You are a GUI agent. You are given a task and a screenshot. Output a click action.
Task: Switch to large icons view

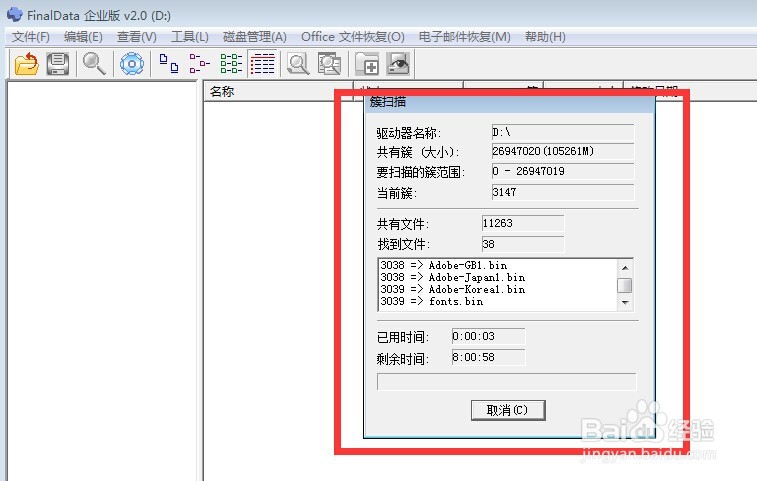click(168, 64)
